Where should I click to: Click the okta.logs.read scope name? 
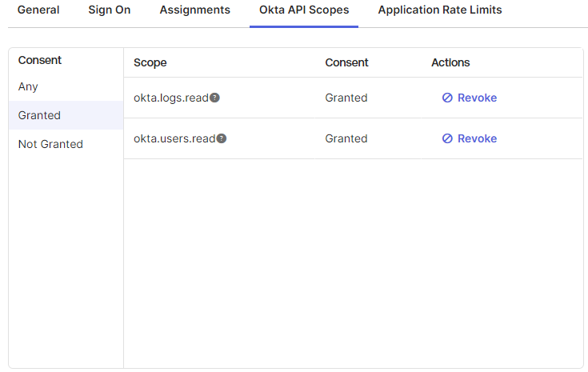pyautogui.click(x=171, y=98)
